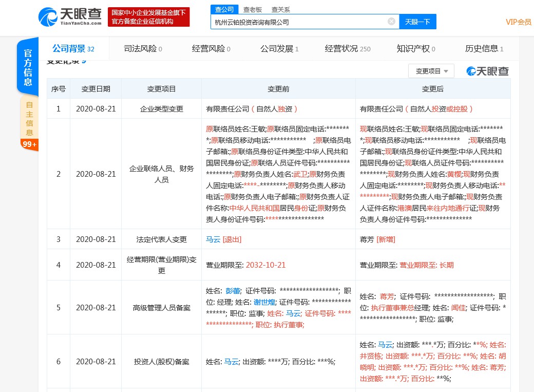Expand the 变更项目 filter dropdown
The width and height of the screenshot is (534, 392).
431,71
